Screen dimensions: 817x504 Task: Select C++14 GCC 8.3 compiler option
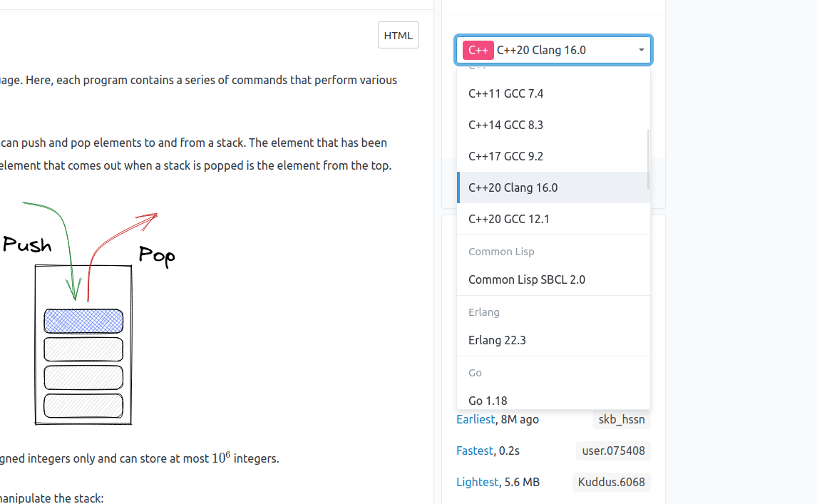(506, 125)
